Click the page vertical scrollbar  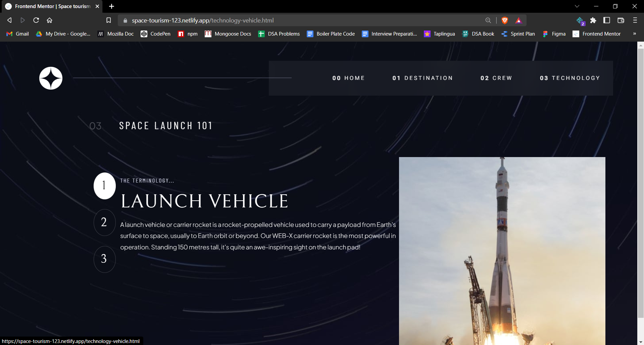tap(641, 183)
